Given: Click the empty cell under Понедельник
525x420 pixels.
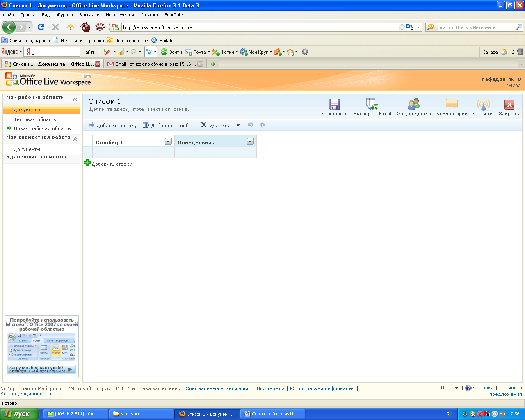Looking at the screenshot, I should click(x=215, y=152).
